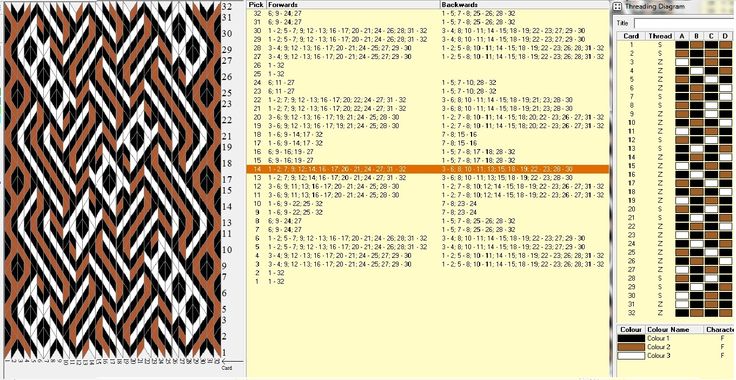Select pick 1 in the Pick column
Screen dimensions: 736x380
[257, 281]
